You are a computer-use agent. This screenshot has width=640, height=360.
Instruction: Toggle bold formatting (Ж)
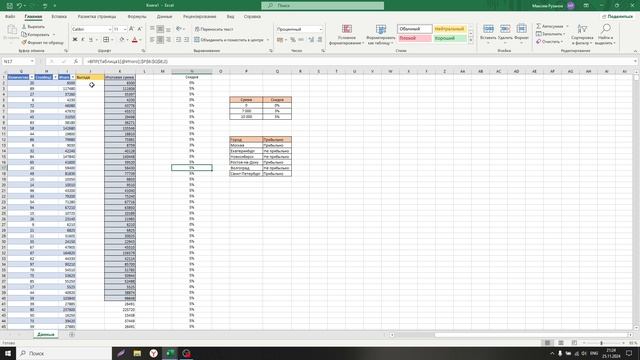pos(75,40)
